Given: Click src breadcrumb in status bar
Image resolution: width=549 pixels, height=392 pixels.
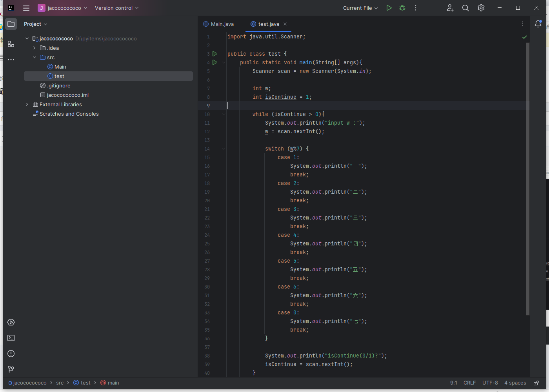Looking at the screenshot, I should click(60, 383).
